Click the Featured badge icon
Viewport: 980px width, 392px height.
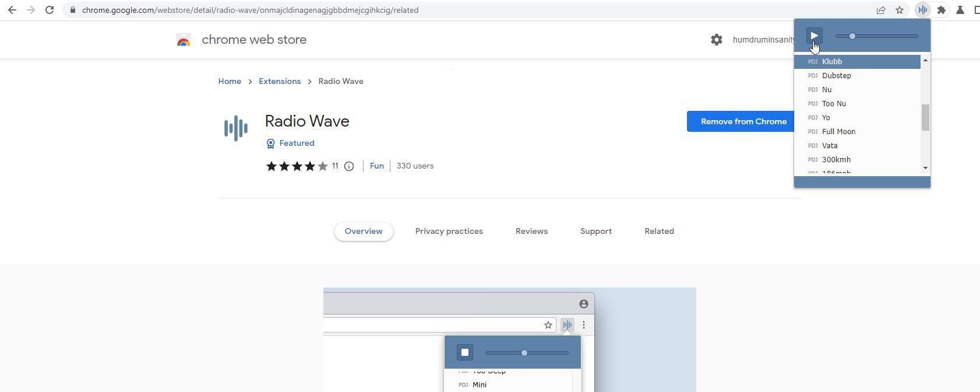pyautogui.click(x=270, y=143)
